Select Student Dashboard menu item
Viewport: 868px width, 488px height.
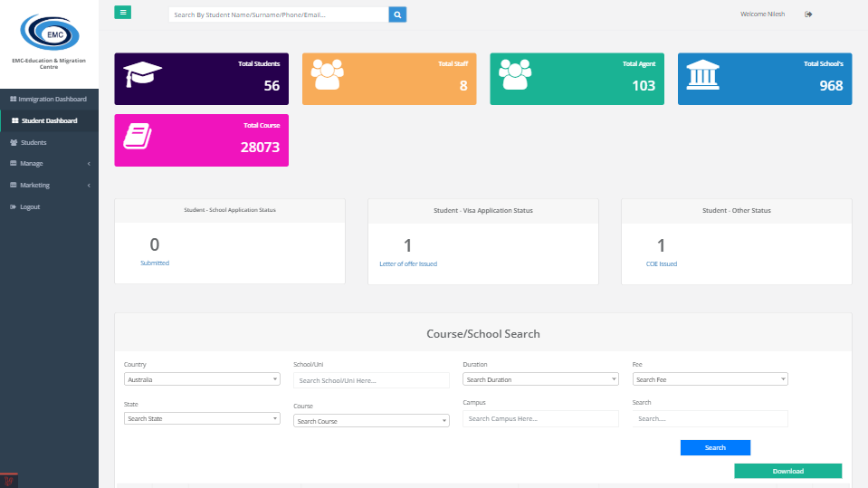click(x=49, y=120)
